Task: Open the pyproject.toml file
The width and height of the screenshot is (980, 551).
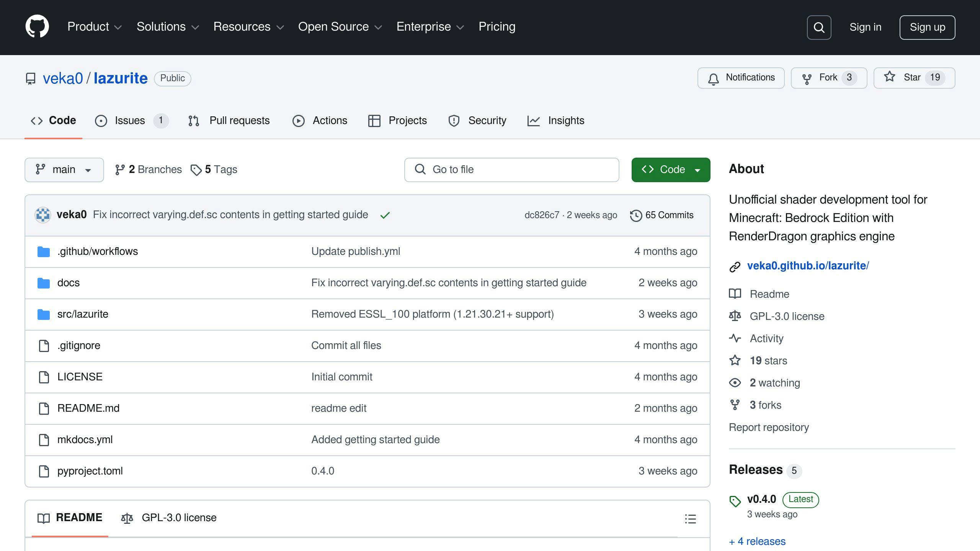Action: pyautogui.click(x=90, y=471)
